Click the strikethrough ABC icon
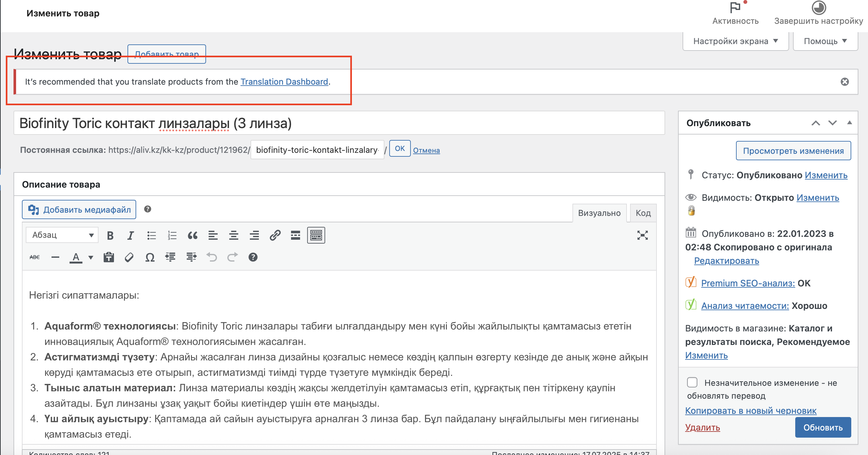Viewport: 868px width, 455px height. (x=34, y=258)
